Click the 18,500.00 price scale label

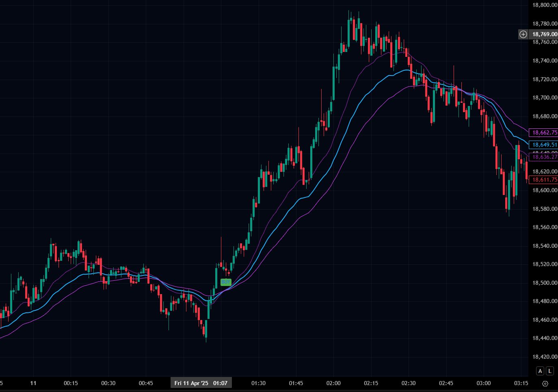(544, 283)
